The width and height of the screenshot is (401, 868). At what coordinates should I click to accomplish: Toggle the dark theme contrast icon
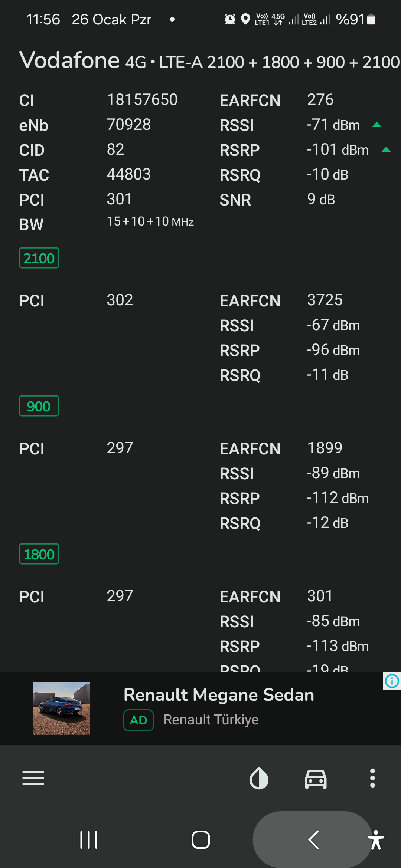click(259, 778)
